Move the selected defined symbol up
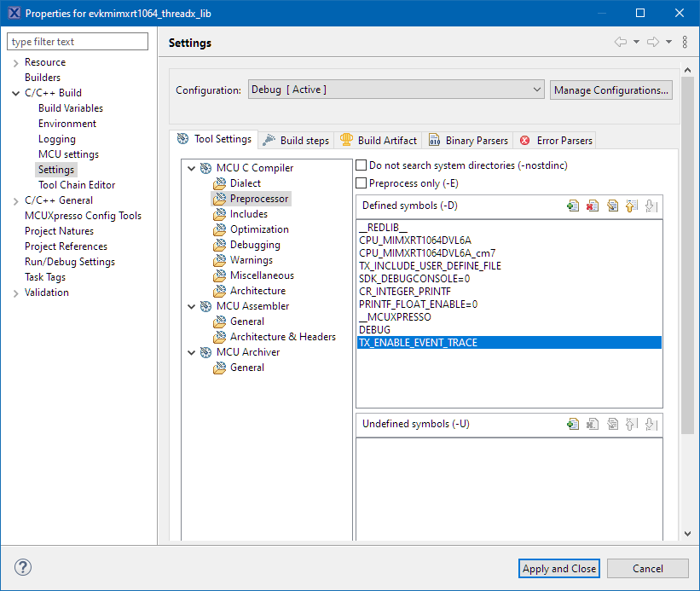The width and height of the screenshot is (700, 591). (632, 206)
